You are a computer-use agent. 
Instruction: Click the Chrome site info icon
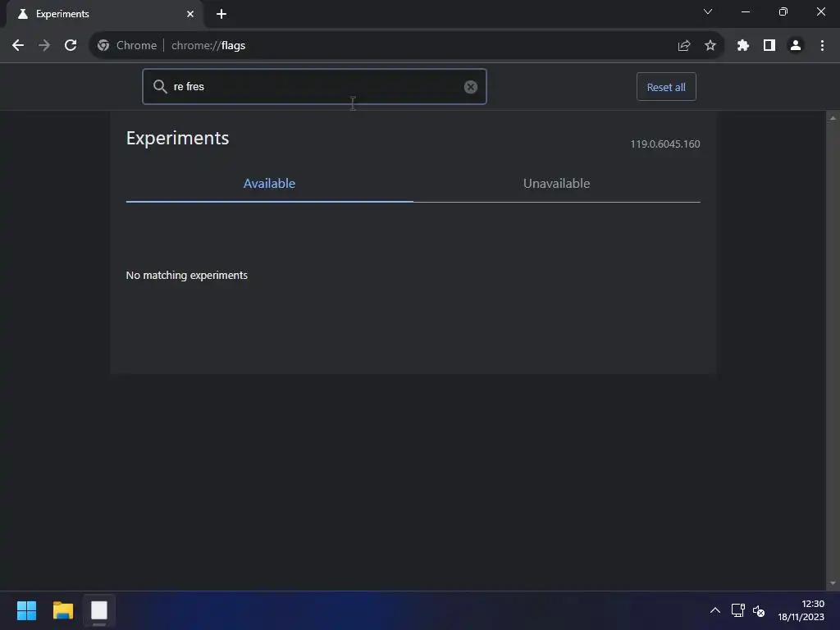[x=103, y=46]
